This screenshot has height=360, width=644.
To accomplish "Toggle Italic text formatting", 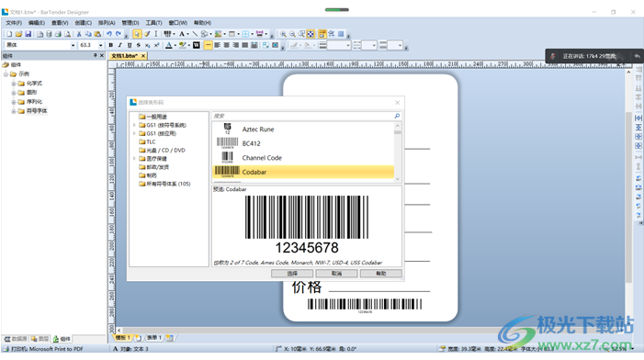I will 120,45.
